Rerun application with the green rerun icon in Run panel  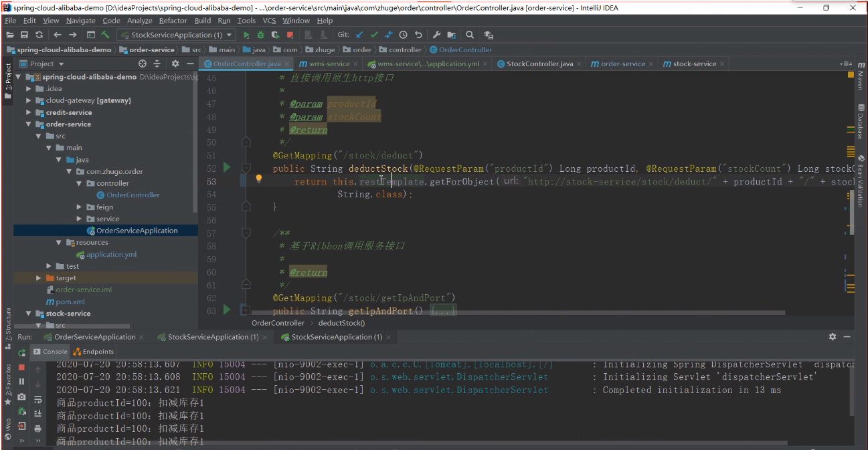(22, 352)
